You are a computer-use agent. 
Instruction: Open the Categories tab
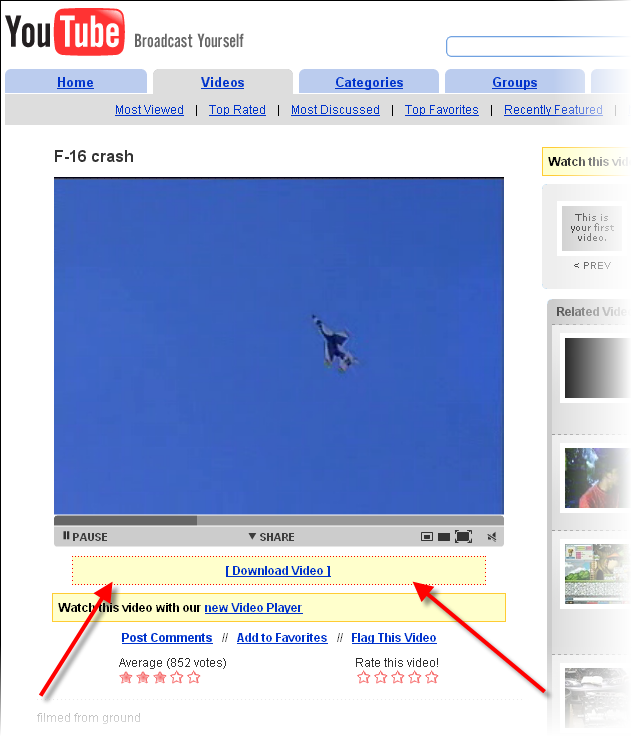pyautogui.click(x=369, y=82)
